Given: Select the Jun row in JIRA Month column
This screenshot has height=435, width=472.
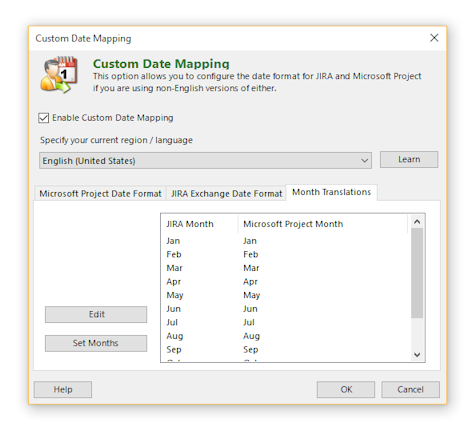Looking at the screenshot, I should 173,309.
